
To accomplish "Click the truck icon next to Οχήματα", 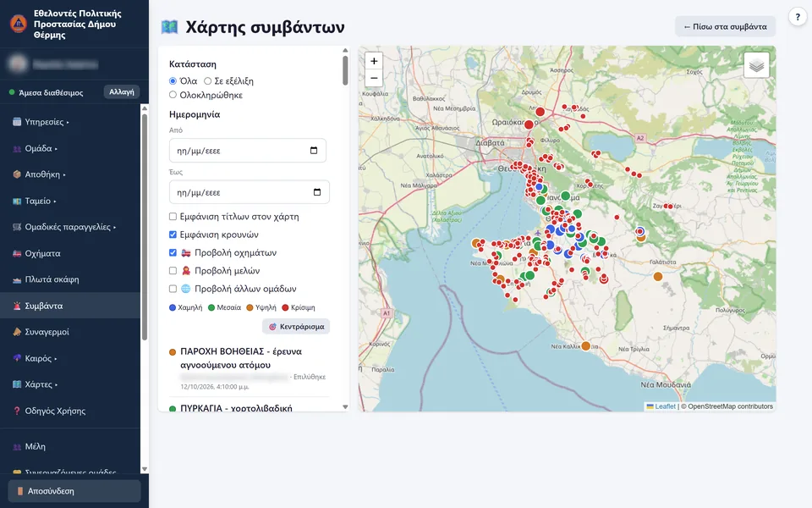I will coord(17,253).
